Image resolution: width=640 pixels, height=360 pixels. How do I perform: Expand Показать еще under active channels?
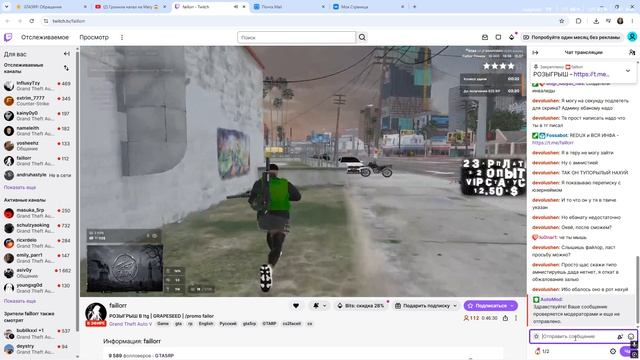click(20, 301)
